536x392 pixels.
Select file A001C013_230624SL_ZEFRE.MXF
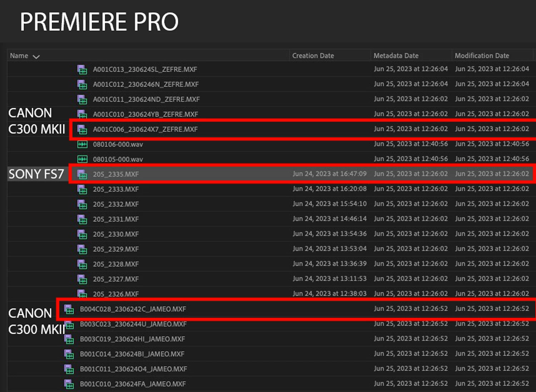[145, 69]
